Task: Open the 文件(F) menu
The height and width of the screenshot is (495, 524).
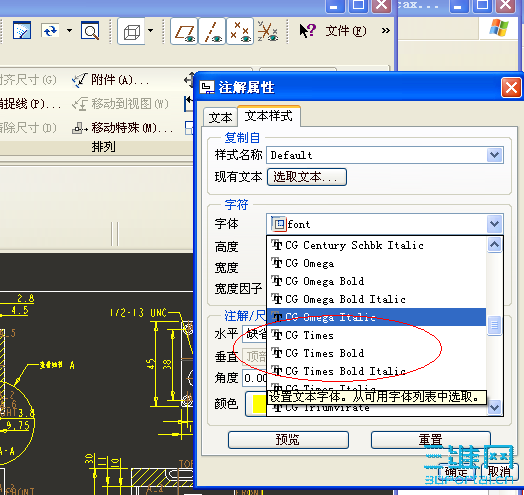Action: tap(346, 31)
